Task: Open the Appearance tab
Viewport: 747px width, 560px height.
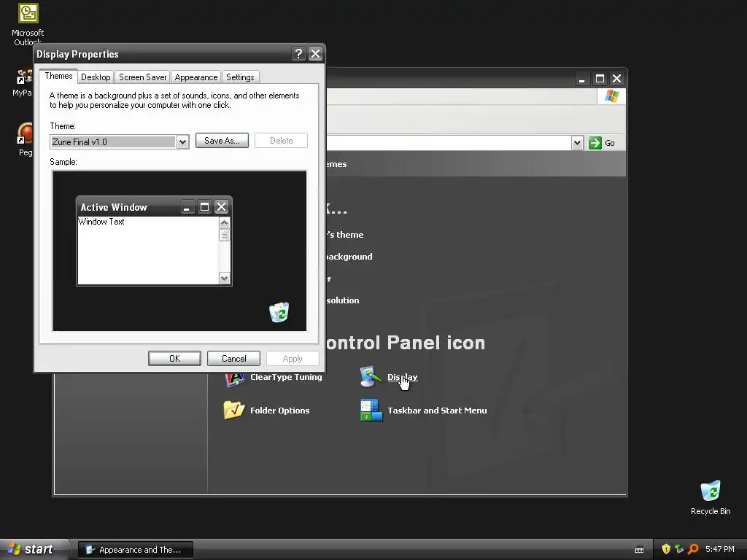Action: 196,77
